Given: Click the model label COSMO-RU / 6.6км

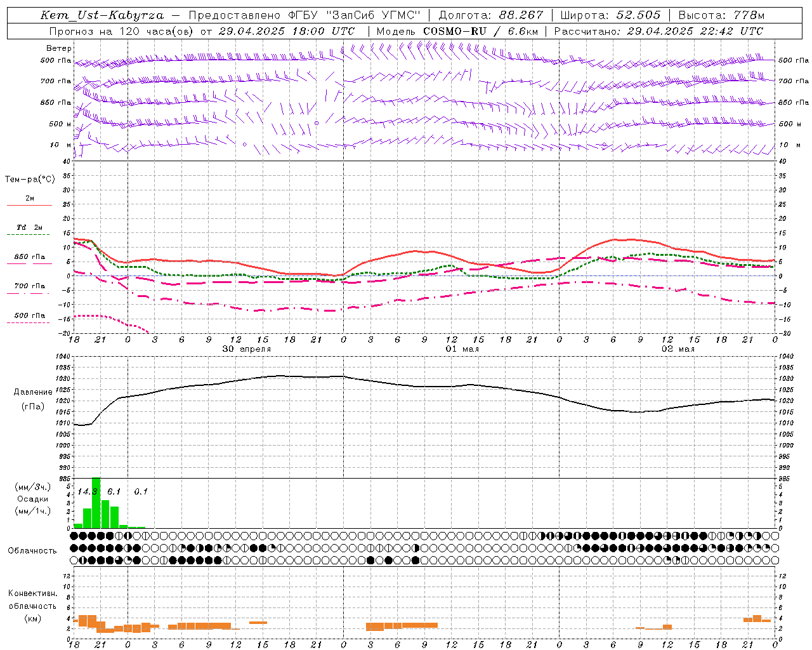Looking at the screenshot, I should point(480,31).
